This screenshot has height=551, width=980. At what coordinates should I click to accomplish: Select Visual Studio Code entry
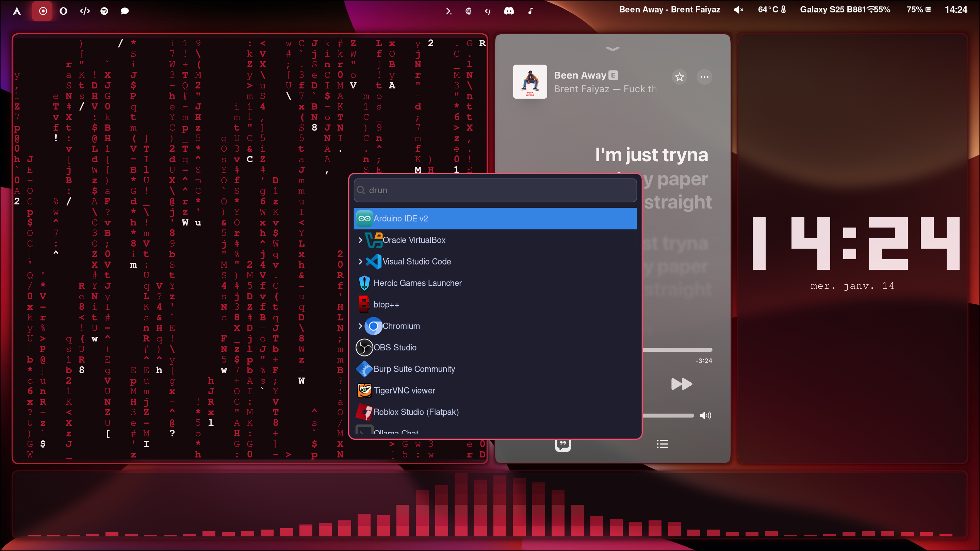tap(495, 261)
